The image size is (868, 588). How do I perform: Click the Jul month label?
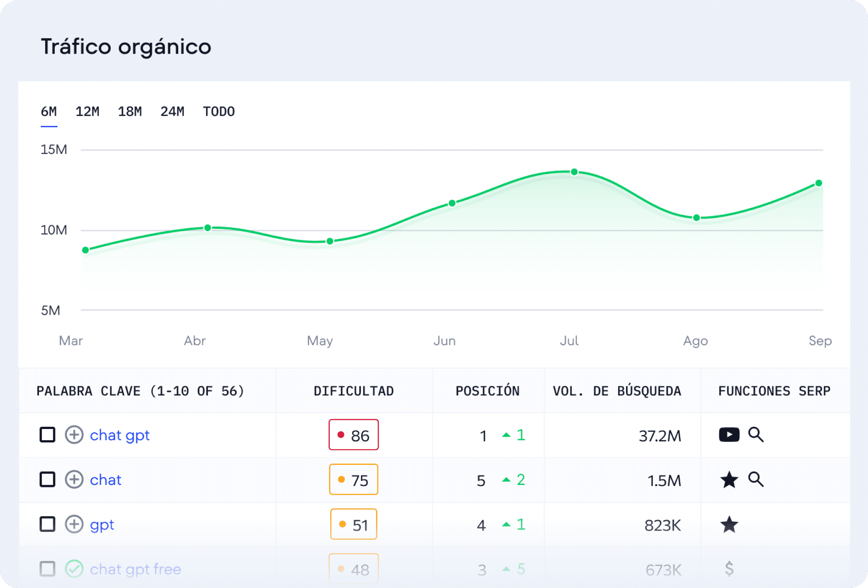tap(569, 340)
